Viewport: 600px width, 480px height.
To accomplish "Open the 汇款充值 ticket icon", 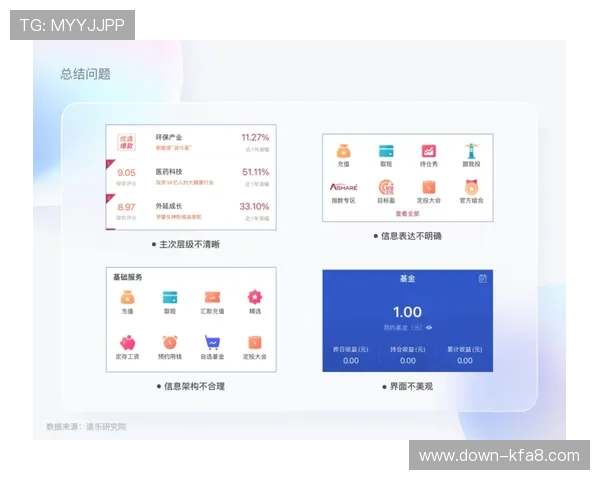I will [212, 297].
